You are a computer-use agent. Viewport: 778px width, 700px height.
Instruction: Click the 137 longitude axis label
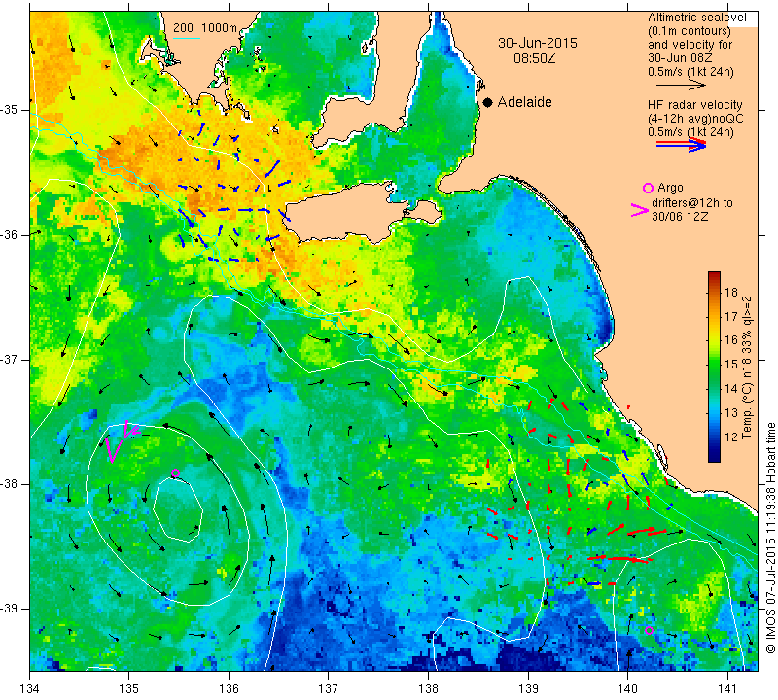[329, 689]
